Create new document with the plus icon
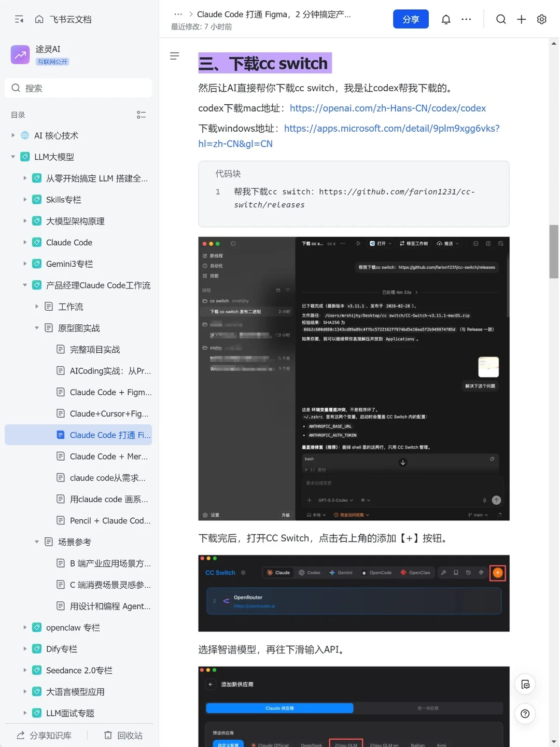 coord(521,19)
